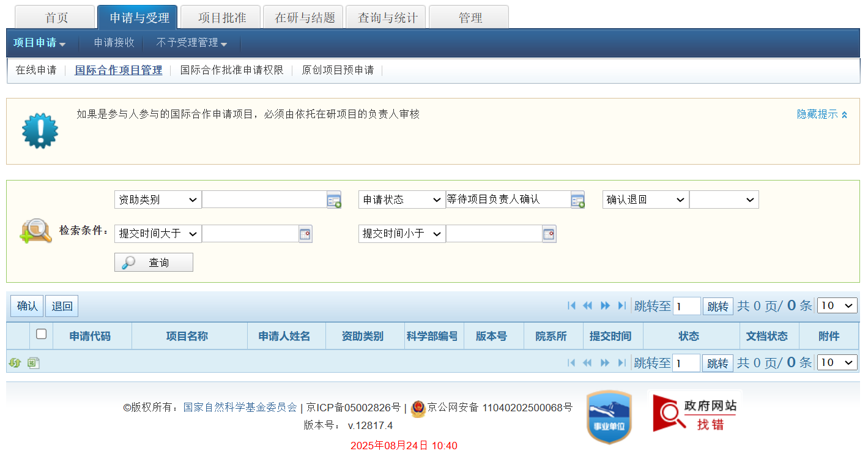Open picker icon beside 等待项目负责人确认 field
This screenshot has height=459, width=868.
578,200
